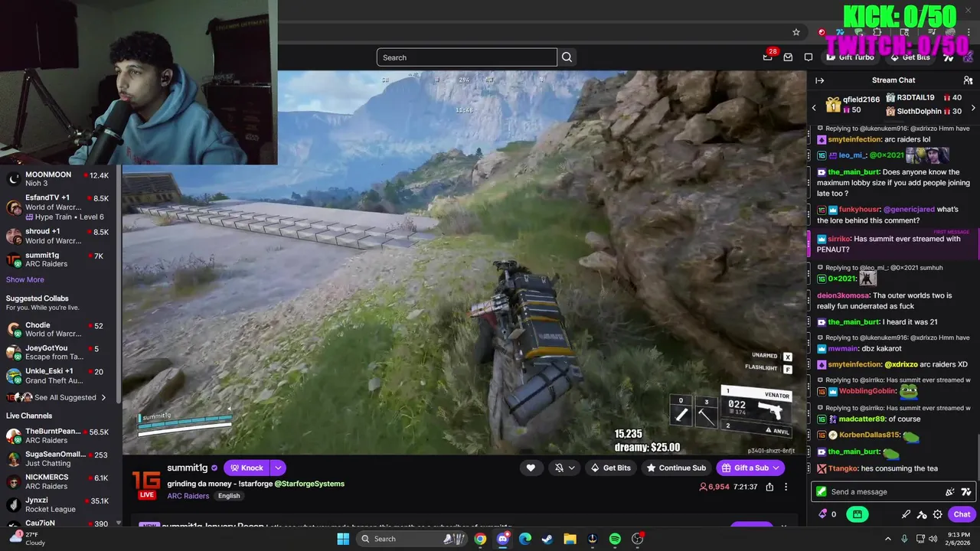
Task: Open Twitch notifications inbox with 28 badge
Action: [768, 57]
